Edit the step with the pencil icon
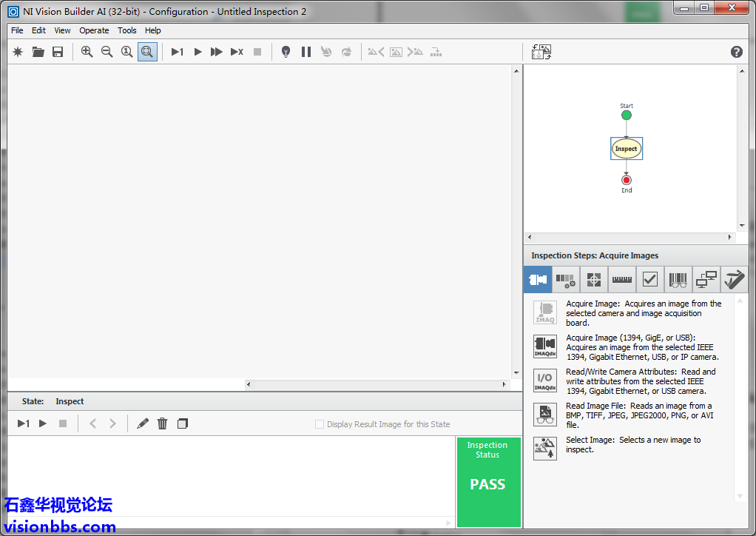756x536 pixels. coord(143,423)
